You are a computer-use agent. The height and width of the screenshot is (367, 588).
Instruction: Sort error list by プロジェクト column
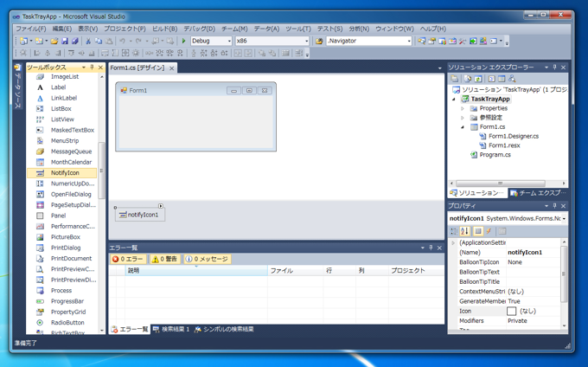click(x=416, y=271)
